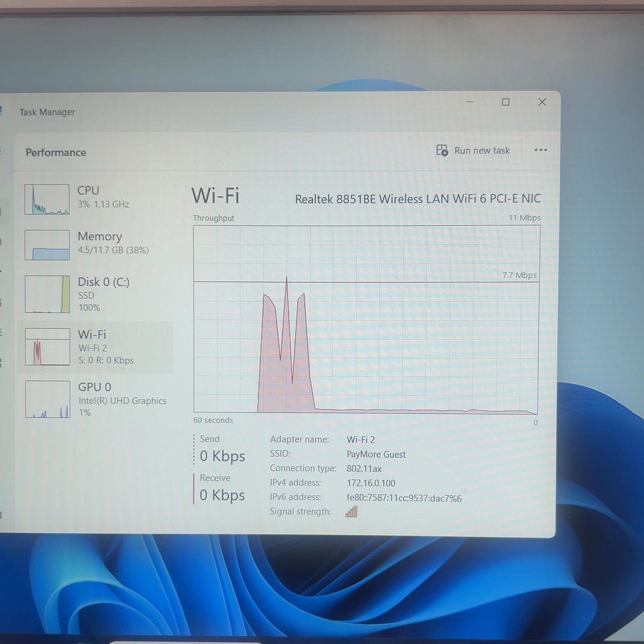Click the Wi-Fi throughput mini graph thumbnail
Viewport: 644px width, 644px height.
point(47,347)
